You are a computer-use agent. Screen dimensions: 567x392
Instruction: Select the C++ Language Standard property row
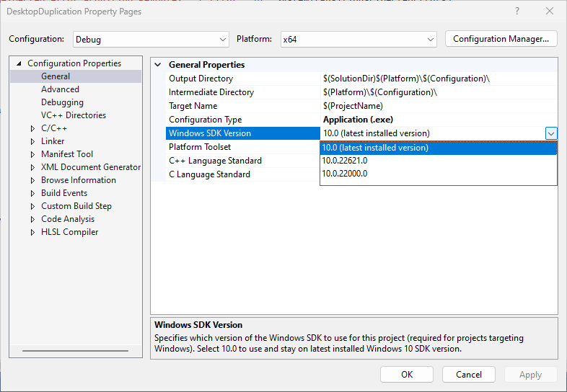[x=242, y=161]
